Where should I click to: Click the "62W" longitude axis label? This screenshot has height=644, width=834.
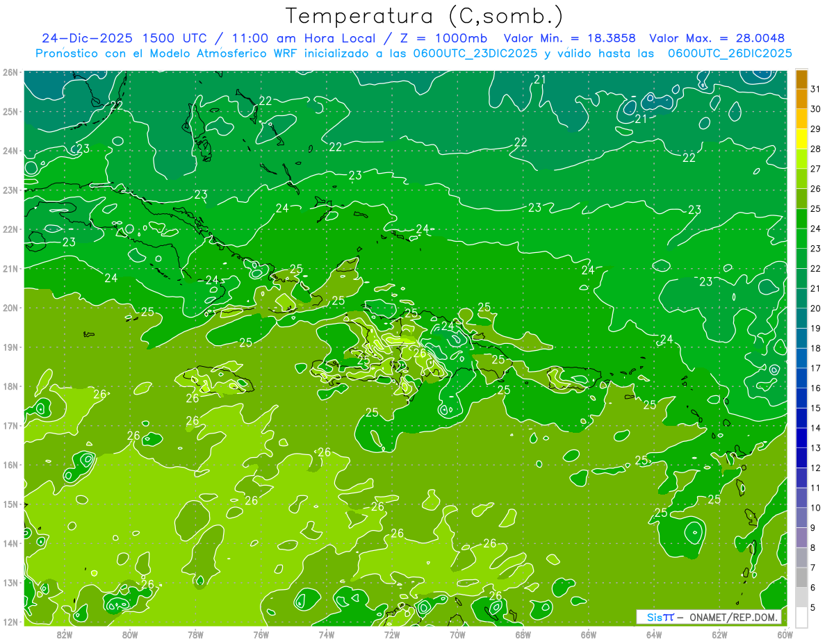point(719,634)
